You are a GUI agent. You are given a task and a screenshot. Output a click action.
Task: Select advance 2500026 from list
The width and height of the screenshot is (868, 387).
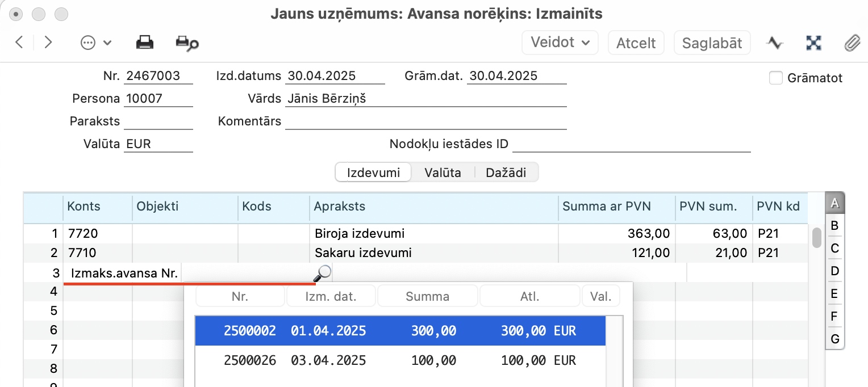[x=400, y=360]
